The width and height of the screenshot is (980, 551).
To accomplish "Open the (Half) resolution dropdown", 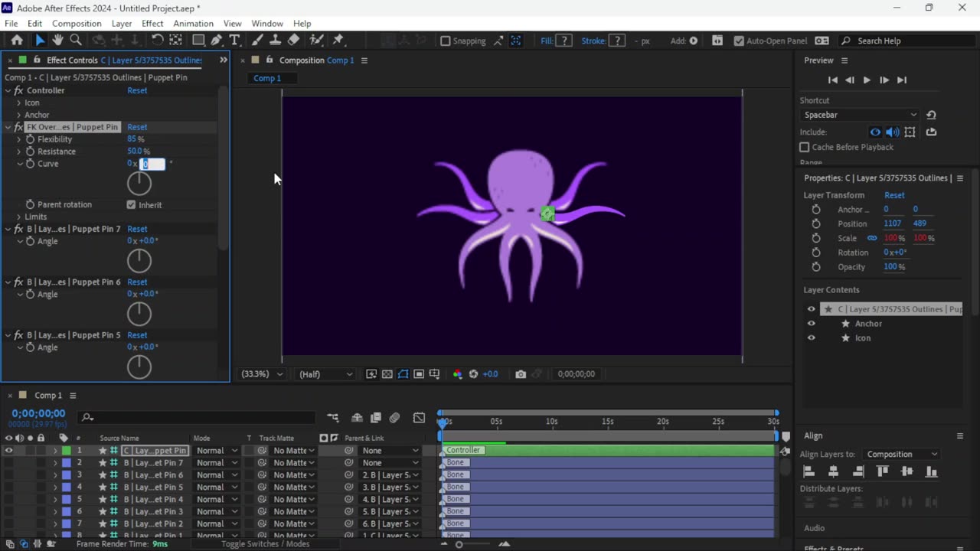I will [325, 374].
